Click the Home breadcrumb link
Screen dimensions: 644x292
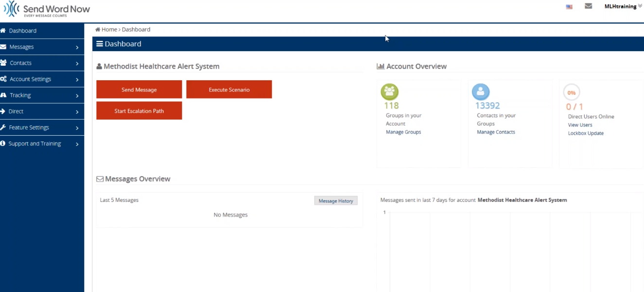(109, 30)
